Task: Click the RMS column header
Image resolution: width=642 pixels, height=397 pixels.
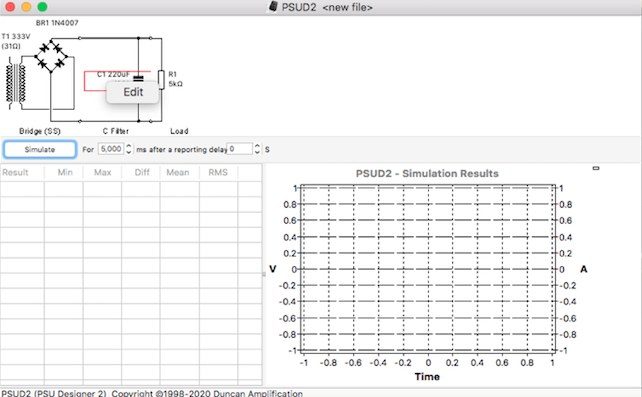Action: point(218,172)
